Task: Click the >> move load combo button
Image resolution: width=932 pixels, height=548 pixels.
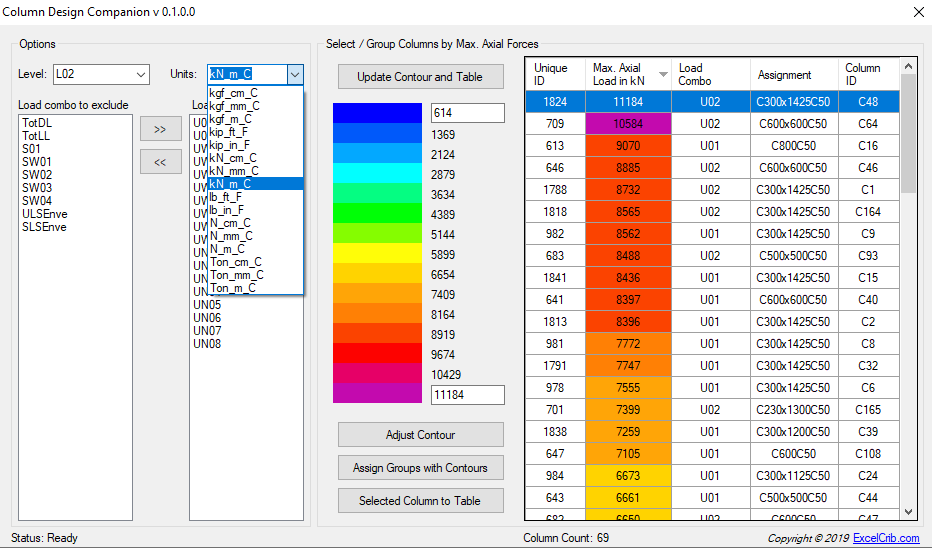Action: pos(160,129)
